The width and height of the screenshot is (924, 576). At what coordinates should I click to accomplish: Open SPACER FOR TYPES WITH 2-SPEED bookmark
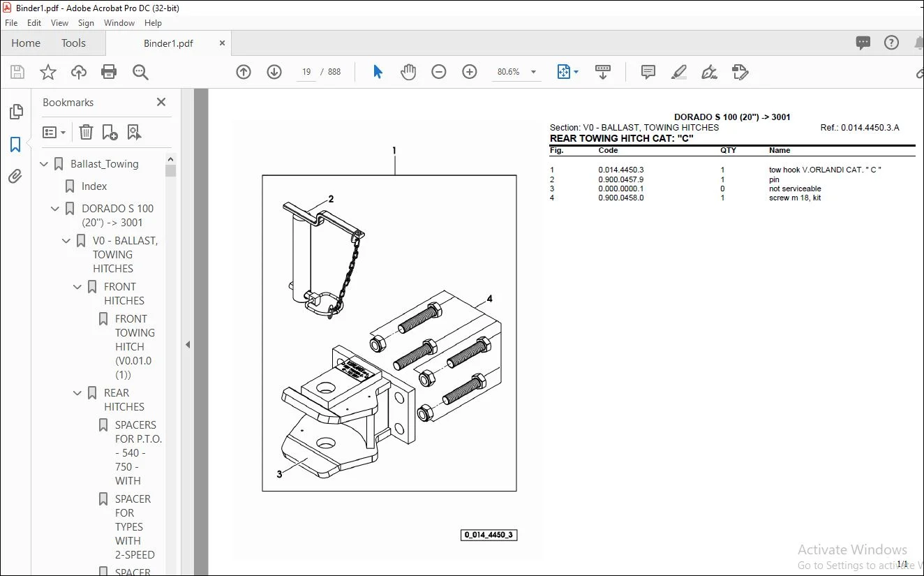tap(135, 527)
